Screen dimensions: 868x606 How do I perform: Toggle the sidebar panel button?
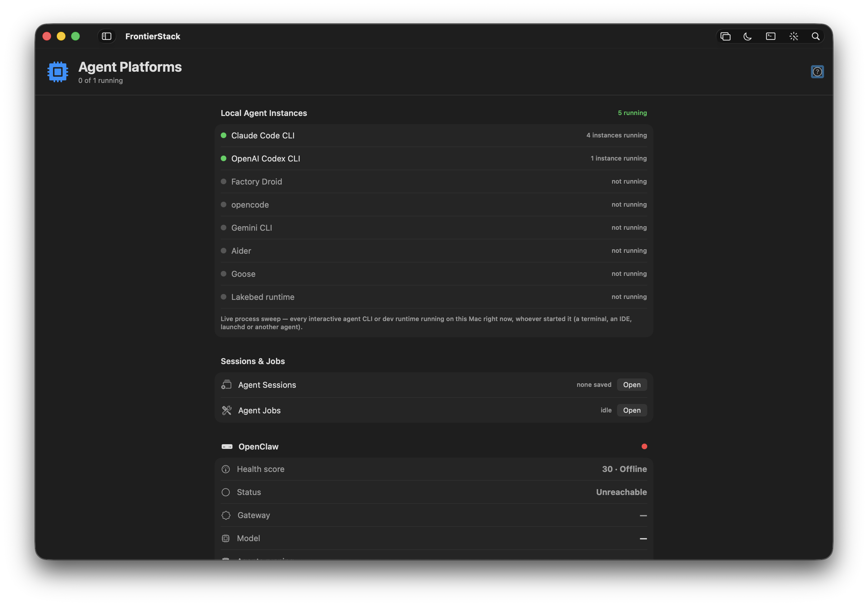107,36
